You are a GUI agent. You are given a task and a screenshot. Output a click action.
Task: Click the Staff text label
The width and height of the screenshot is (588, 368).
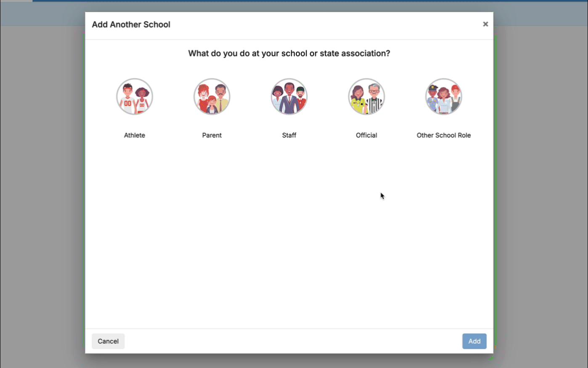(x=289, y=135)
